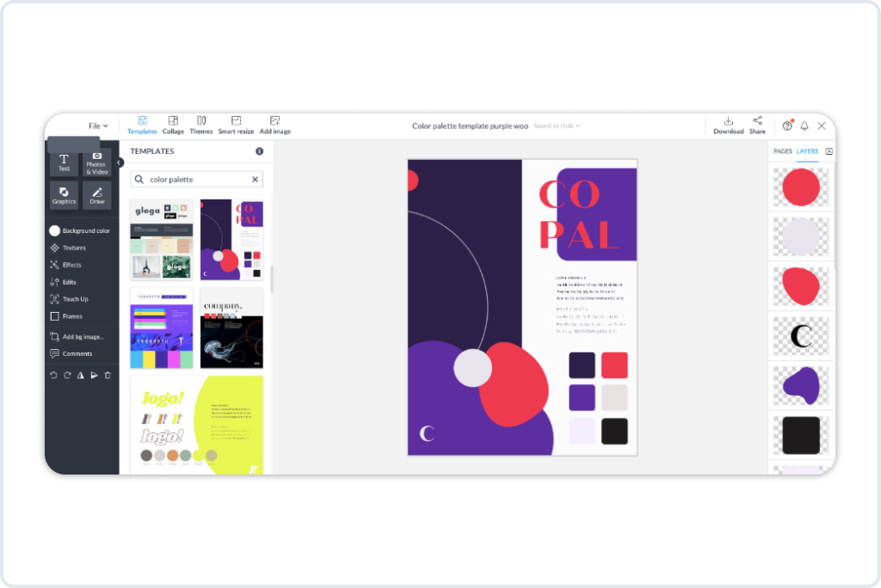Select the CO PAL purple template thumbnail
This screenshot has height=588, width=881.
point(231,240)
